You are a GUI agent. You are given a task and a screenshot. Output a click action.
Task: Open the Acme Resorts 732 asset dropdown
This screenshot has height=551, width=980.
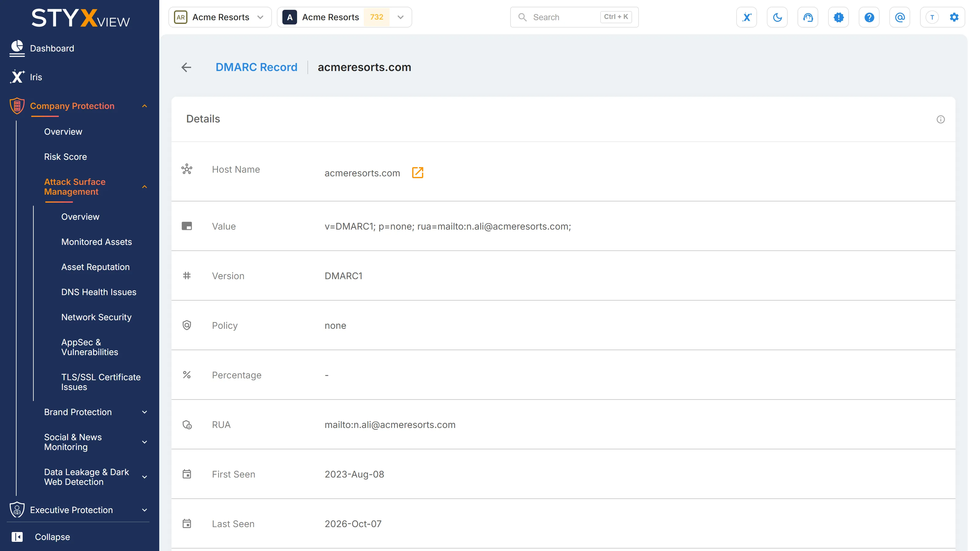(344, 17)
